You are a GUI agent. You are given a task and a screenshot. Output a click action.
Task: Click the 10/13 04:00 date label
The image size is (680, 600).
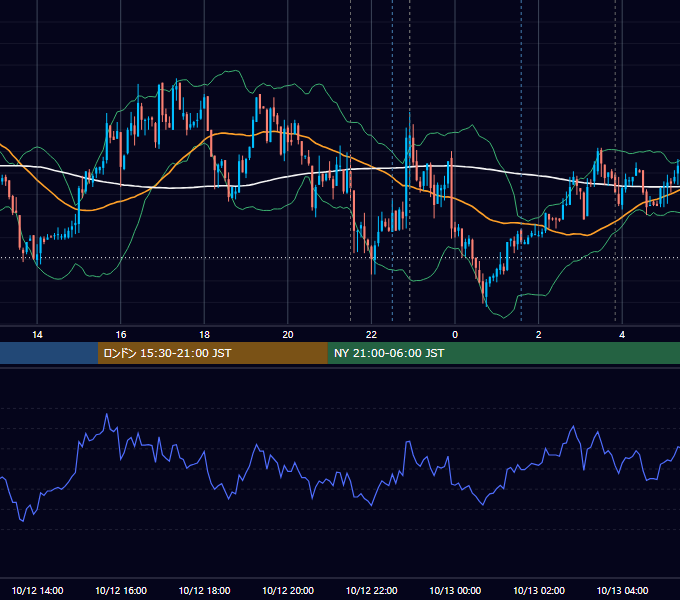[x=622, y=590]
